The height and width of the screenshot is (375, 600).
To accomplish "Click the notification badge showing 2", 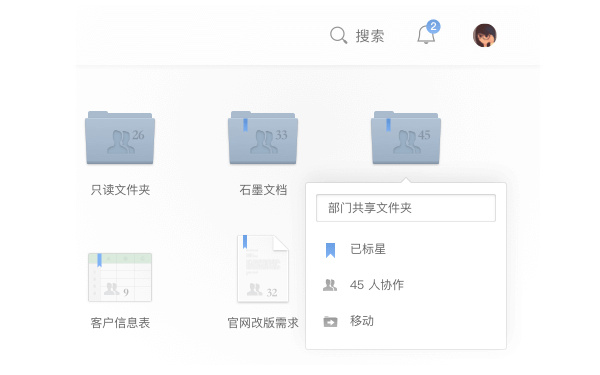I will pyautogui.click(x=433, y=26).
